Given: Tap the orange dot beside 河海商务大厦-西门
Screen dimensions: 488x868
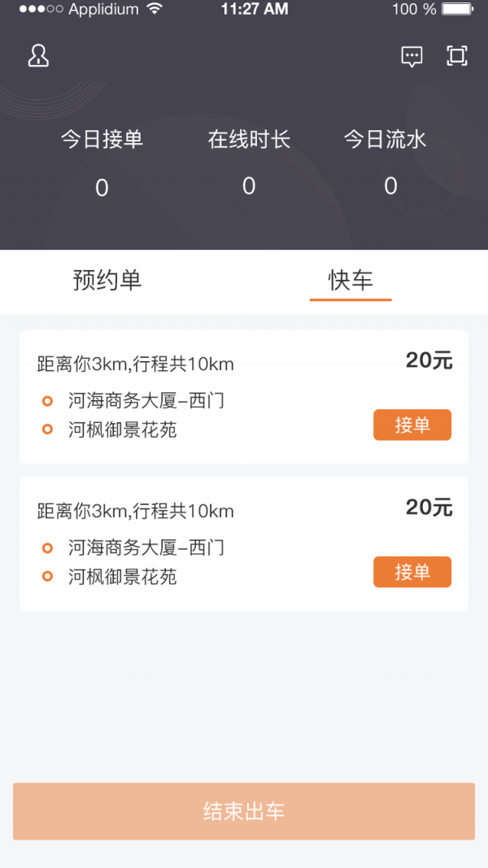Looking at the screenshot, I should point(48,400).
